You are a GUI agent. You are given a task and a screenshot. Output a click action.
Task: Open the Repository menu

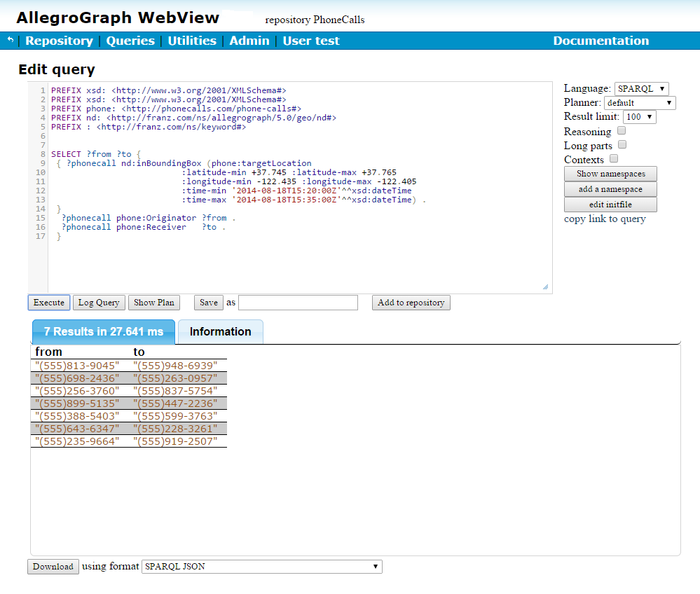(x=59, y=41)
